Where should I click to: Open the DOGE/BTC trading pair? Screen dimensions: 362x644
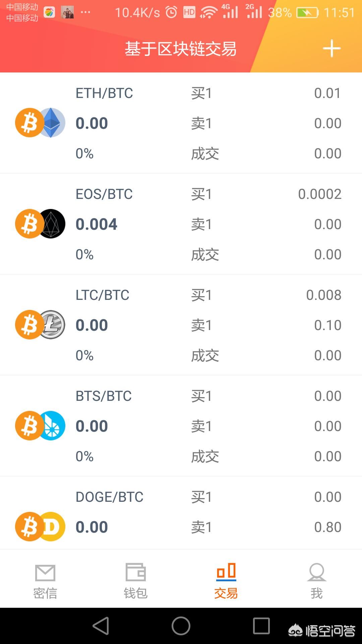click(109, 497)
